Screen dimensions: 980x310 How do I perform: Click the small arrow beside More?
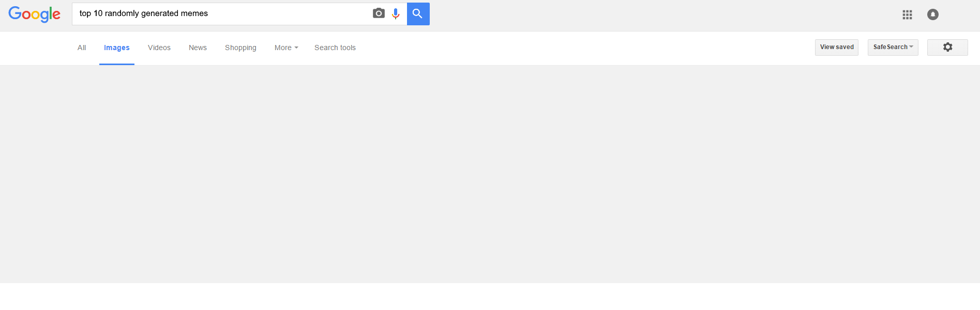[x=296, y=48]
